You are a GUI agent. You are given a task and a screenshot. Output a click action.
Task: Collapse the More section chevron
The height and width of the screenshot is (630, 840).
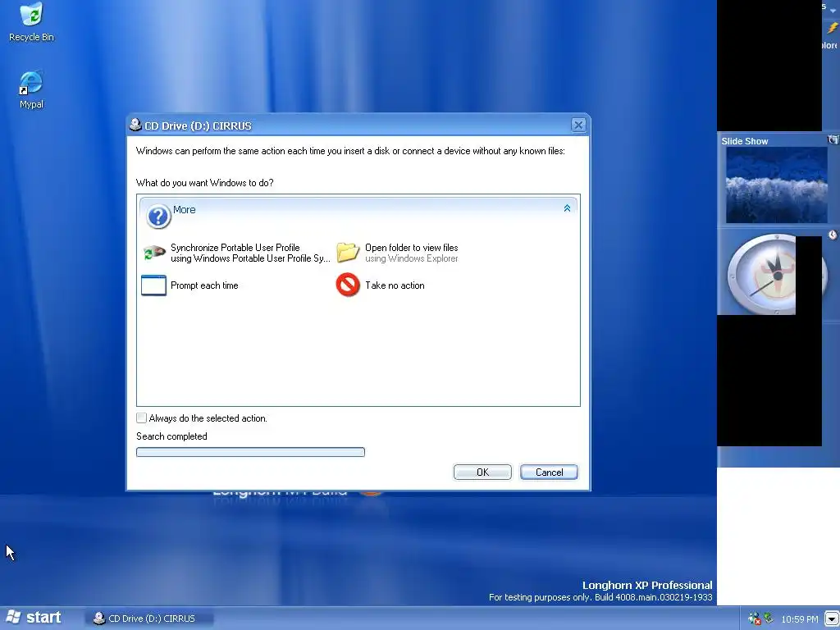[567, 208]
